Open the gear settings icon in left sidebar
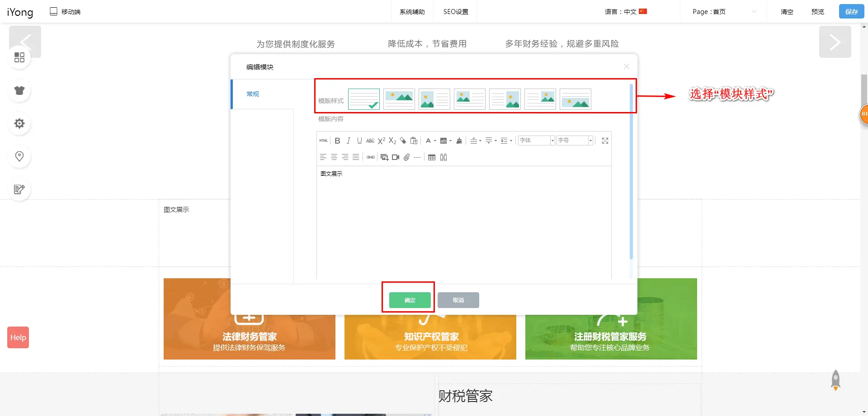 click(x=19, y=123)
